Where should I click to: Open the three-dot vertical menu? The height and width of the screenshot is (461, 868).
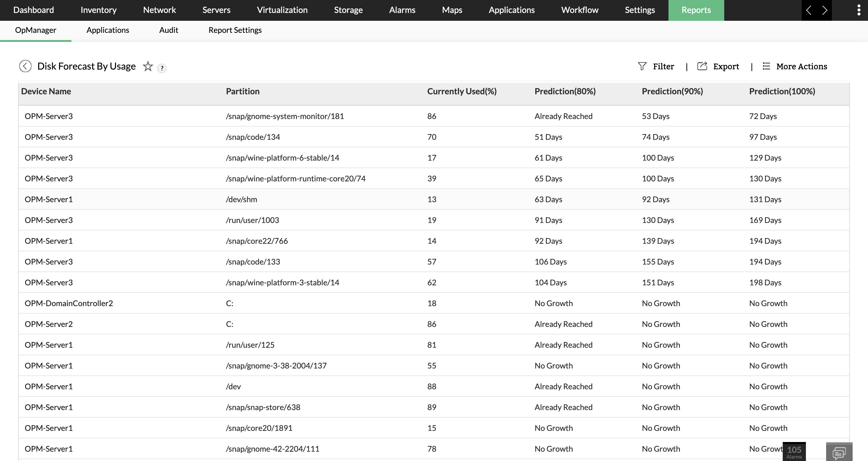859,10
